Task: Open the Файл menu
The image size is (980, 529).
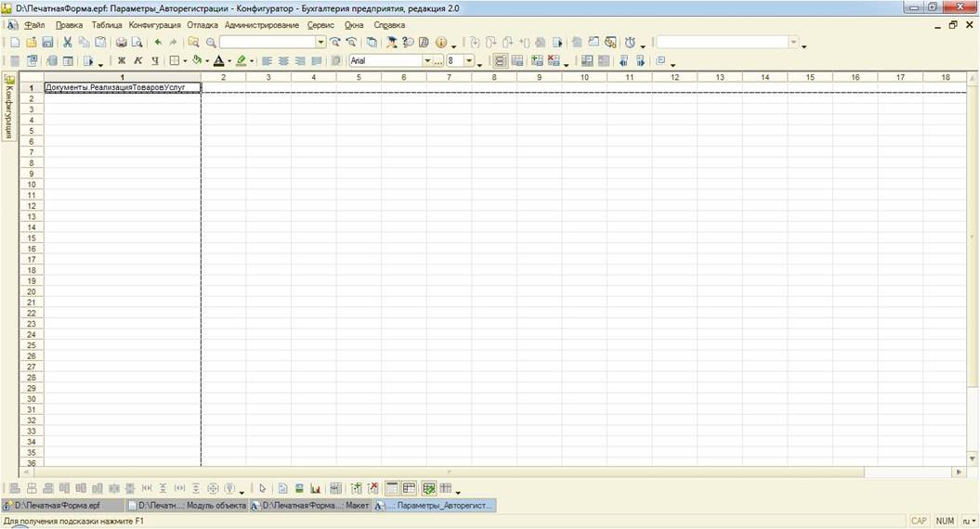Action: pyautogui.click(x=34, y=25)
